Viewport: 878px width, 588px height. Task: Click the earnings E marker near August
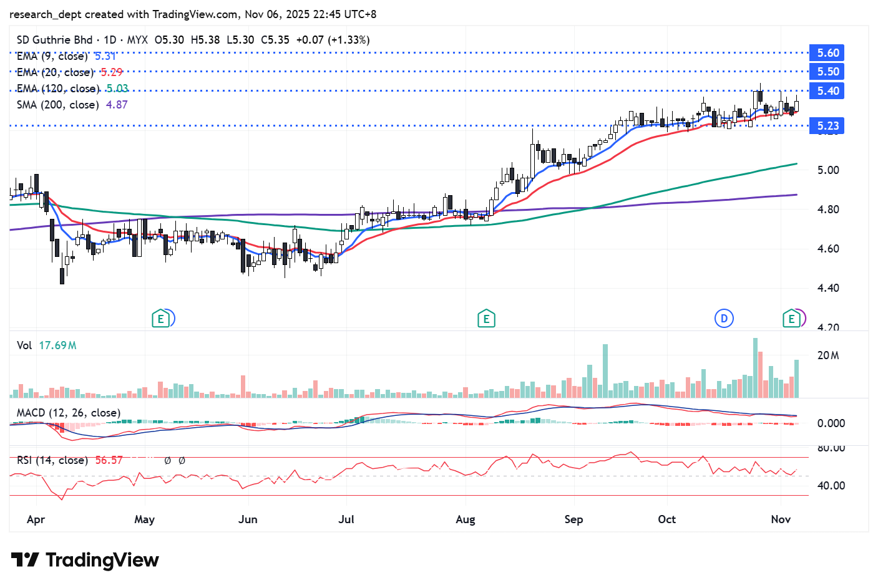(485, 319)
